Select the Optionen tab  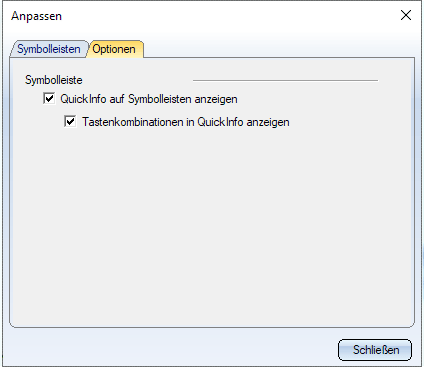tap(114, 49)
